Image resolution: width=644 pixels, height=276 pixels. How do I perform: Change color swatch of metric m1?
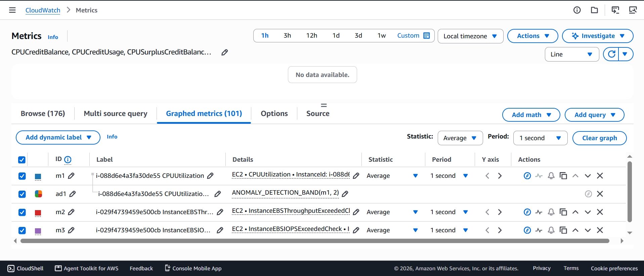click(38, 176)
